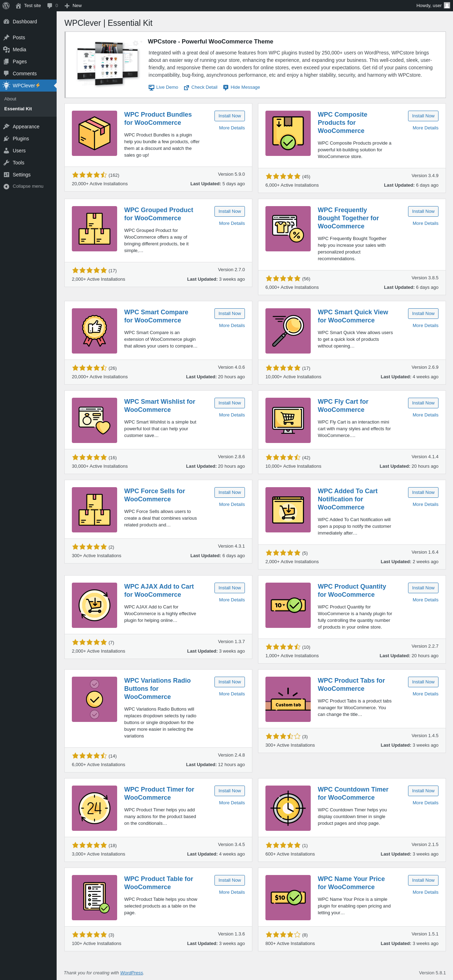Open the Settings menu
Viewport: 453px width, 980px height.
(x=28, y=175)
